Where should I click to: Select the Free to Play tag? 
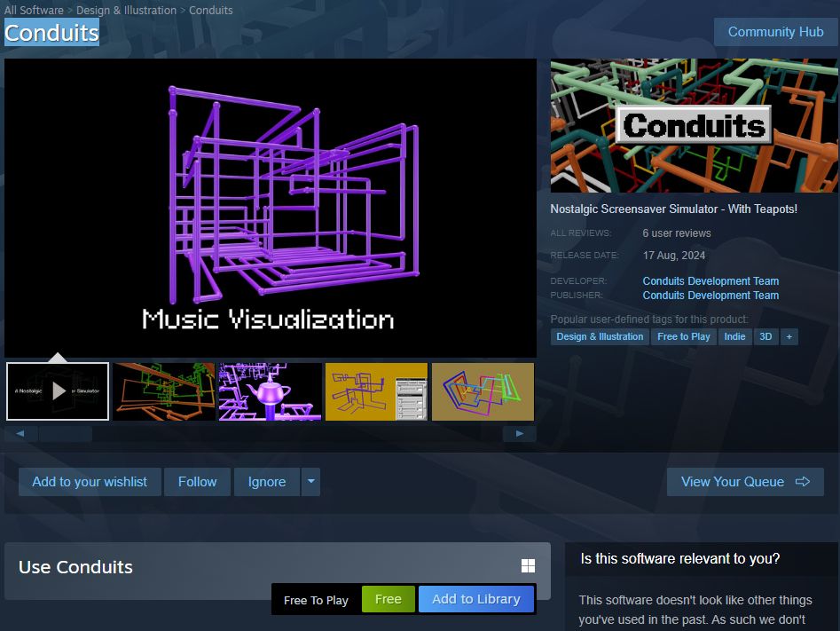683,336
